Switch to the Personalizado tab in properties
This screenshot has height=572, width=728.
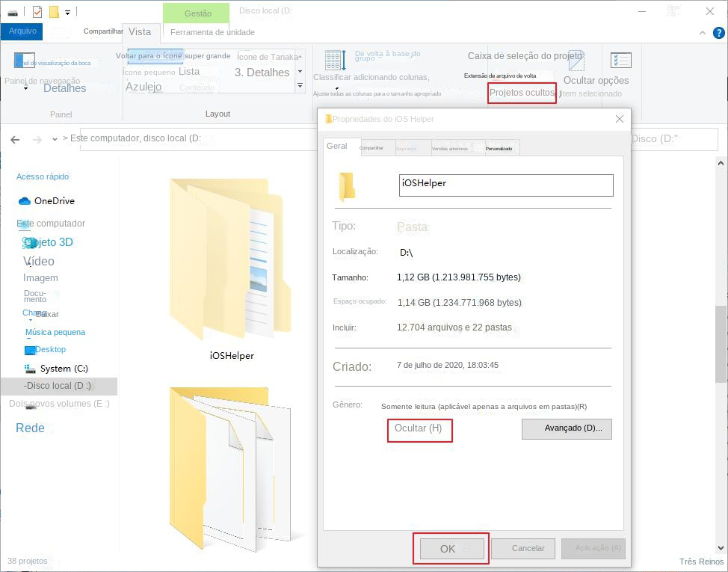coord(499,148)
